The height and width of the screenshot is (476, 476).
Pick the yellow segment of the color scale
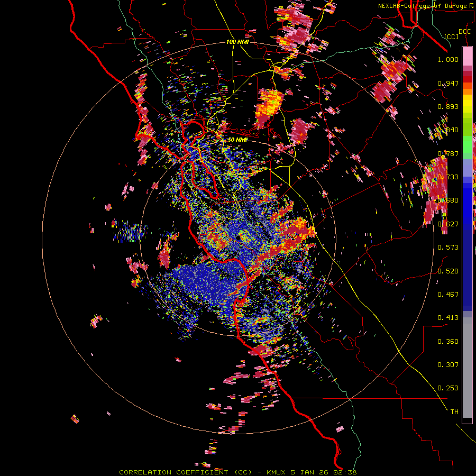pyautogui.click(x=467, y=104)
